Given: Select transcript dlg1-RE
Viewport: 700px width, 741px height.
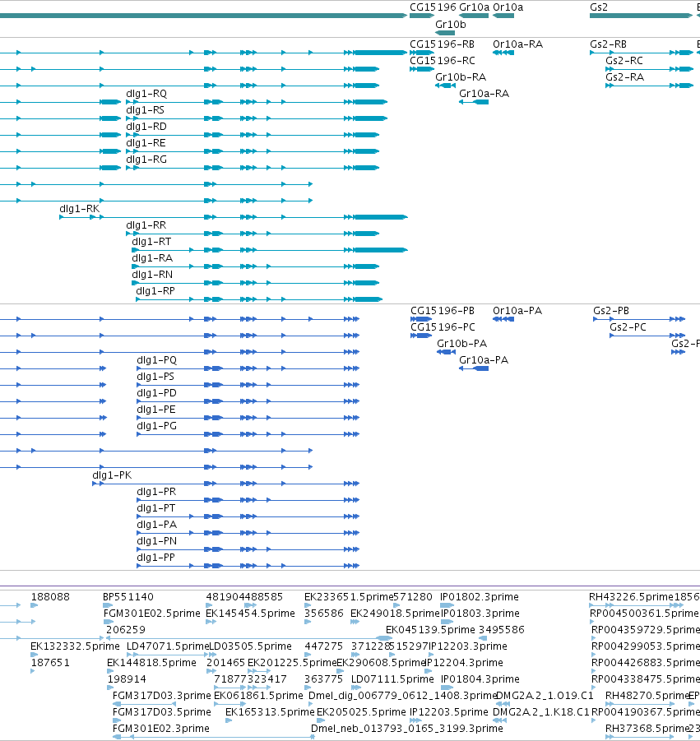Looking at the screenshot, I should coord(146,143).
